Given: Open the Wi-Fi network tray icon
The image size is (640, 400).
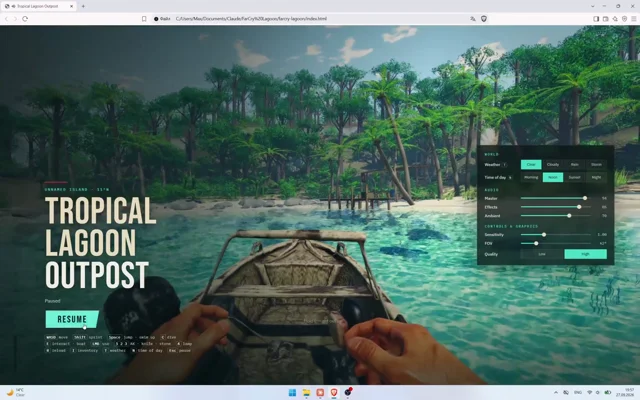Looking at the screenshot, I should click(x=589, y=393).
